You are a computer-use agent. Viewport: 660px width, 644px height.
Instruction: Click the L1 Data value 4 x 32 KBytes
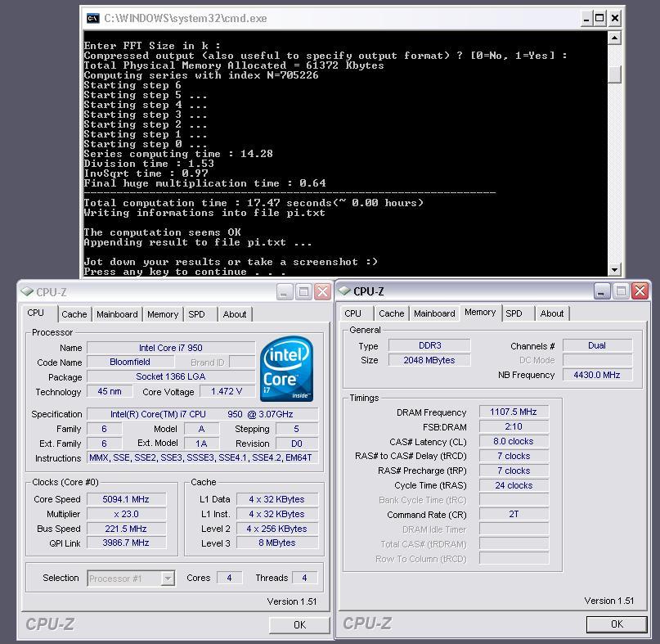277,499
